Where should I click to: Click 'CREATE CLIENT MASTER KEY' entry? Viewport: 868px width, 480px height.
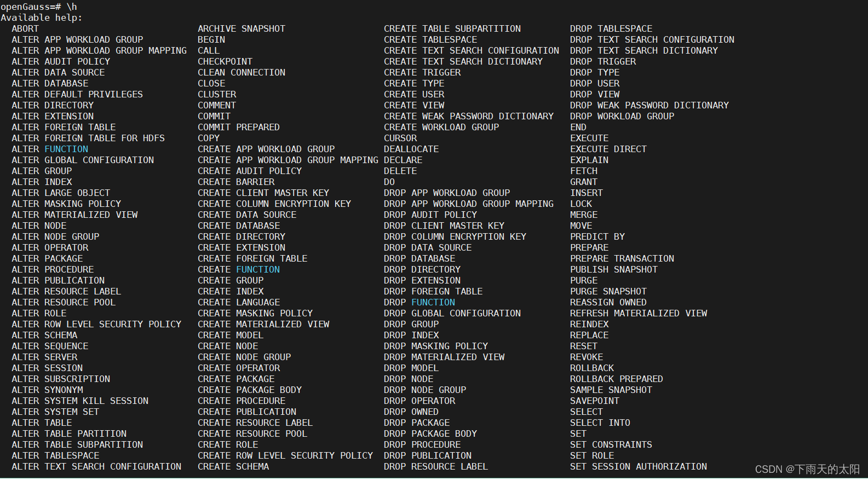[x=263, y=193]
